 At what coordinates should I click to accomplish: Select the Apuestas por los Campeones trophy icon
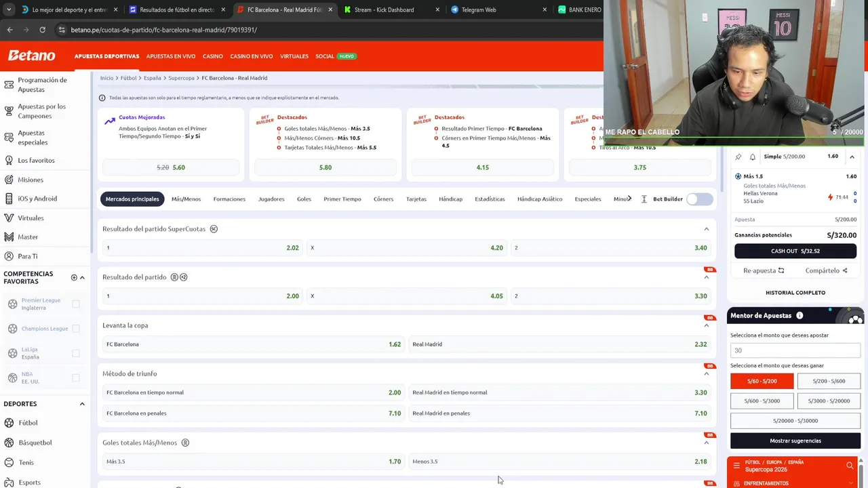point(9,111)
